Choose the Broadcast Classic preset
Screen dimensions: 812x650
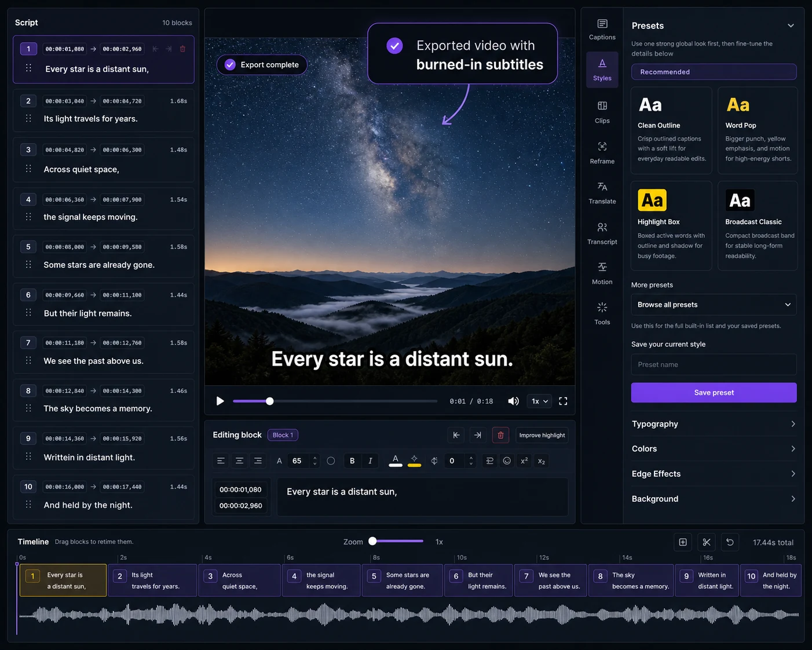(758, 226)
